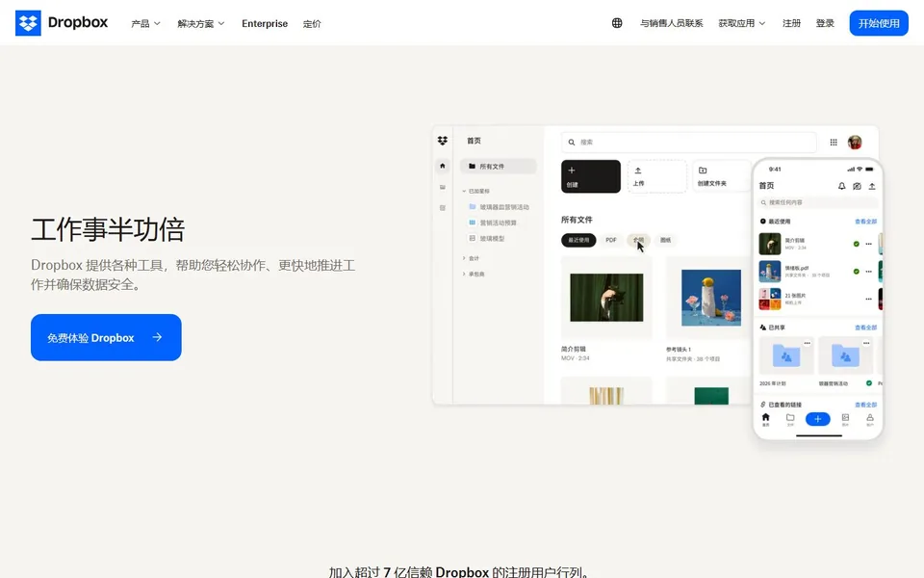Tap the account icon in phone bottom bar

point(870,419)
